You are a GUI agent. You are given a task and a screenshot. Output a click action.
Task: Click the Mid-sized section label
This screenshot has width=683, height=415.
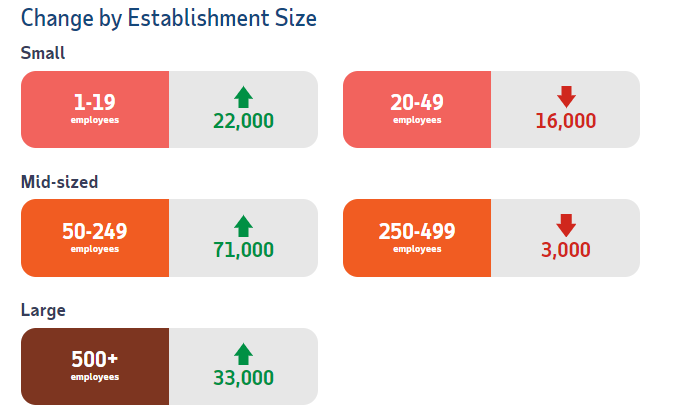[x=59, y=182]
